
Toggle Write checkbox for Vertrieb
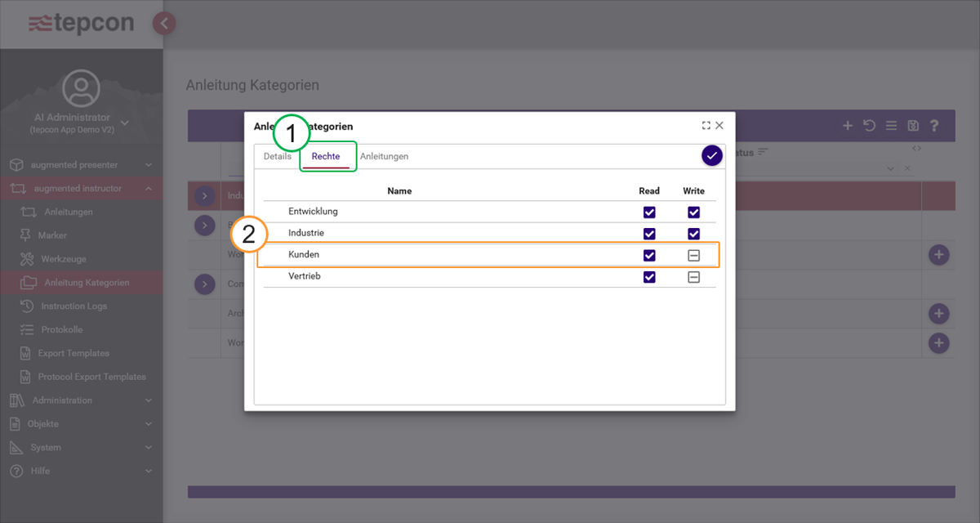[693, 277]
